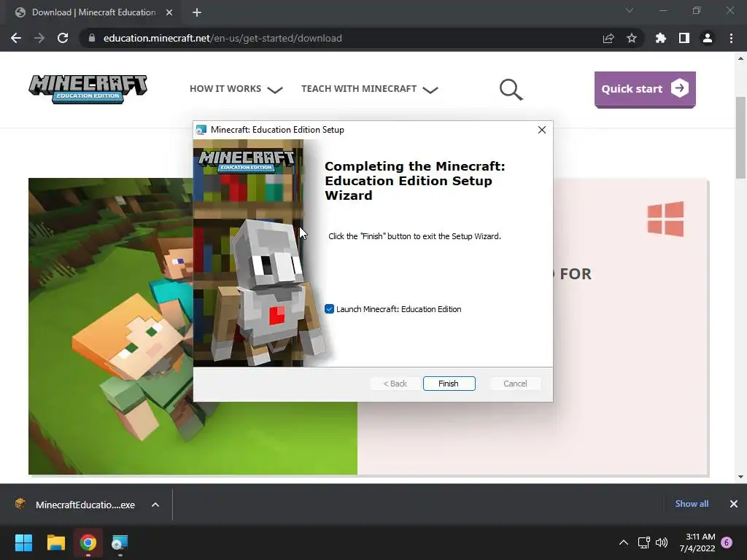Click the installer icon in taskbar

(x=120, y=542)
